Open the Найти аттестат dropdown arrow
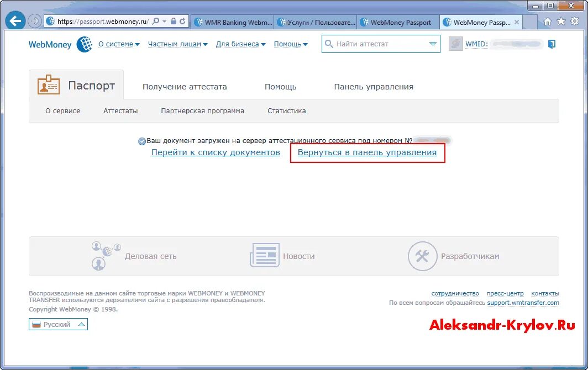The width and height of the screenshot is (588, 370). point(433,44)
